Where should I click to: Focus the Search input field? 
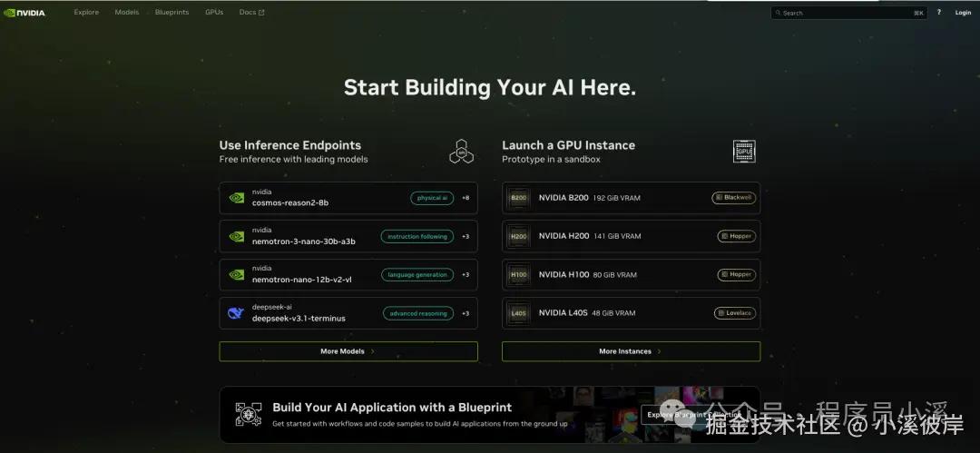click(848, 13)
